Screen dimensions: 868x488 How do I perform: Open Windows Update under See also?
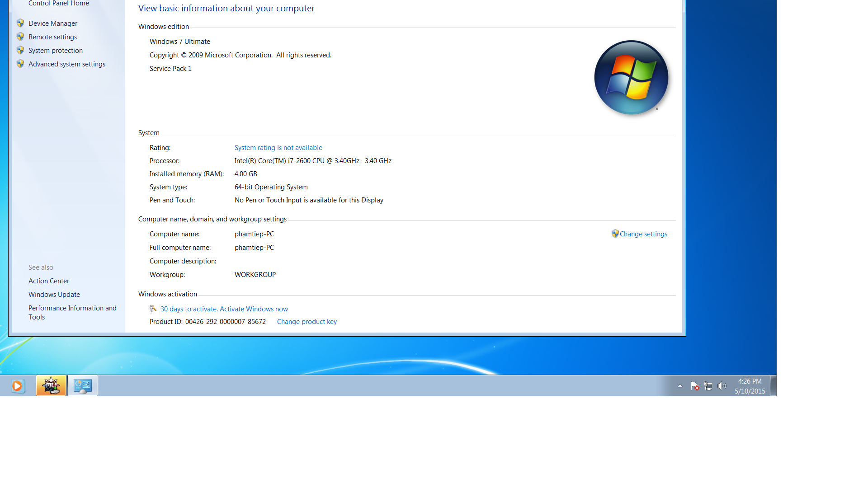54,295
